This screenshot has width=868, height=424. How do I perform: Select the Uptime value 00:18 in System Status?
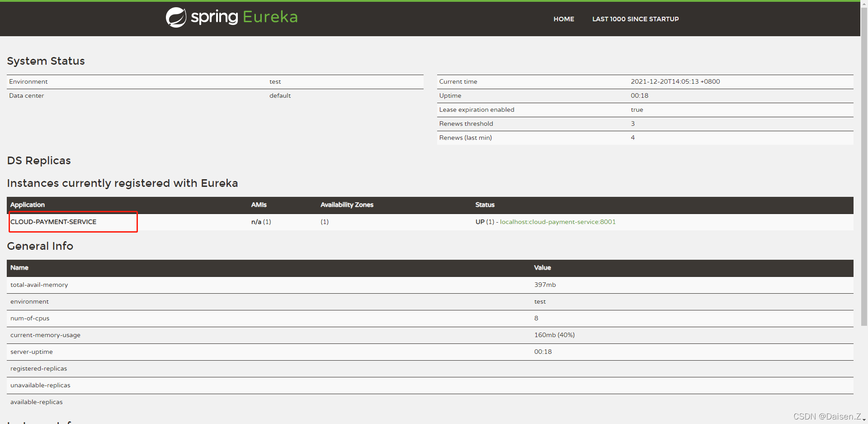[639, 95]
